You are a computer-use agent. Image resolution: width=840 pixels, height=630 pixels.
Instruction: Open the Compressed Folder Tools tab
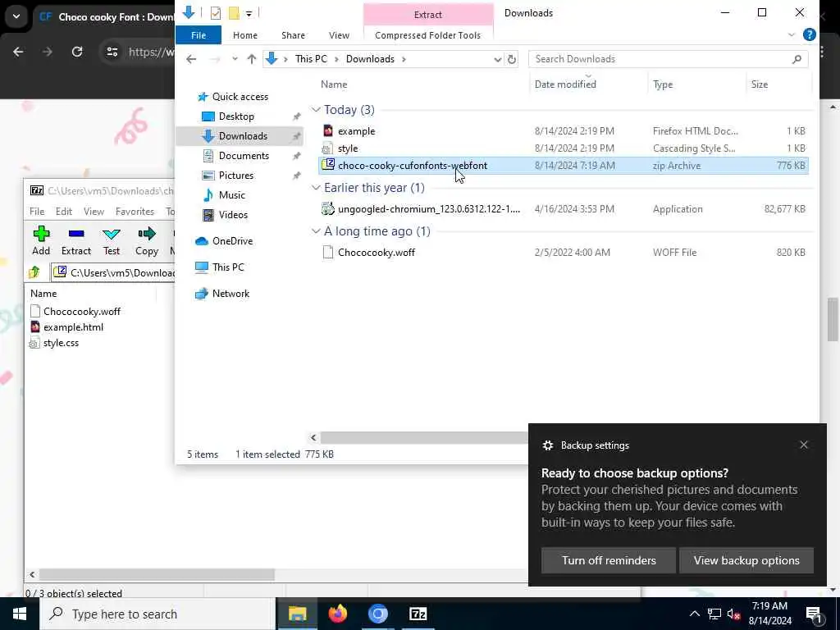click(427, 34)
